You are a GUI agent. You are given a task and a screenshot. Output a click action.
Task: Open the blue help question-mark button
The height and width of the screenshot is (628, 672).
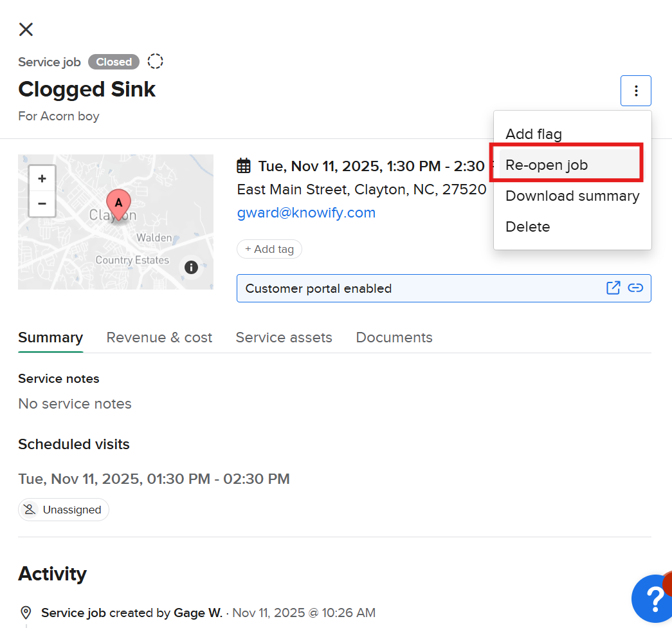653,597
